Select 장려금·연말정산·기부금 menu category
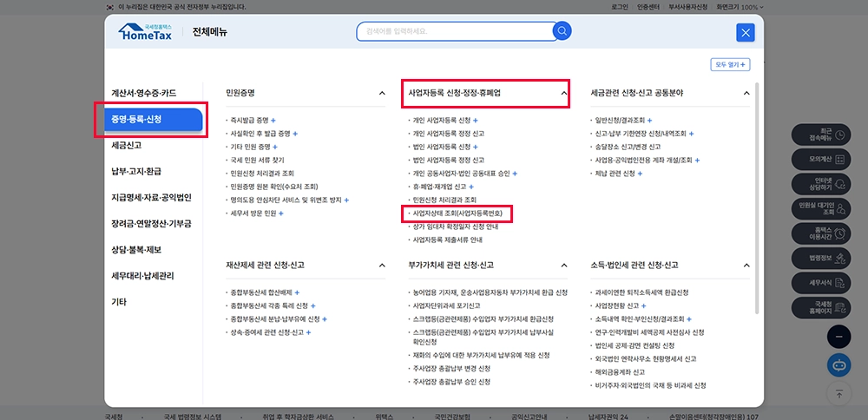The width and height of the screenshot is (868, 420). [151, 224]
